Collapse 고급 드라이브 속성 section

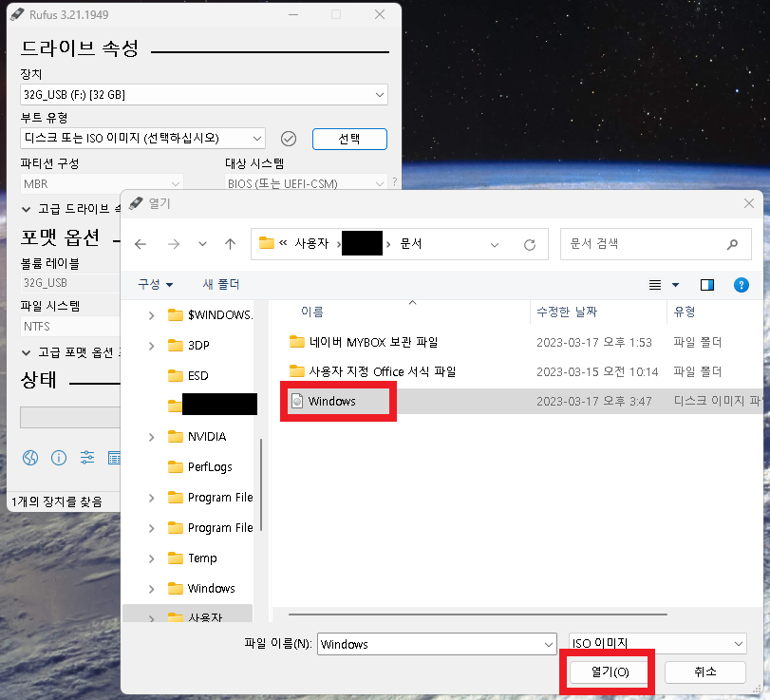tap(26, 209)
